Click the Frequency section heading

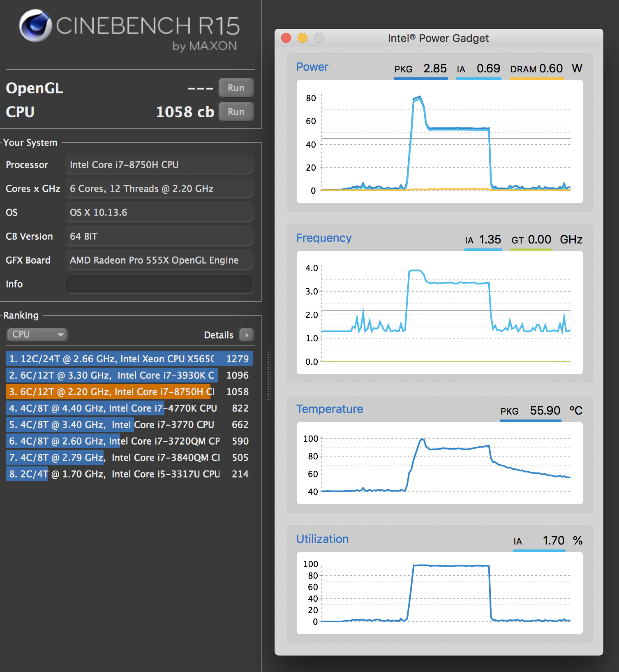pyautogui.click(x=324, y=238)
